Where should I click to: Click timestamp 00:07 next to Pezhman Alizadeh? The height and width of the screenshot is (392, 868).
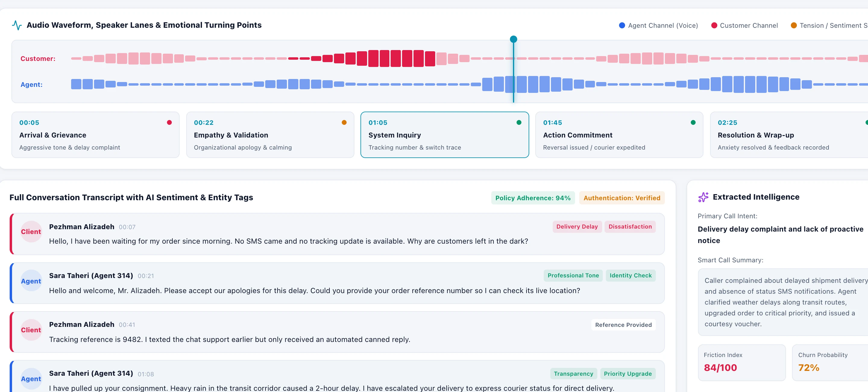[127, 227]
